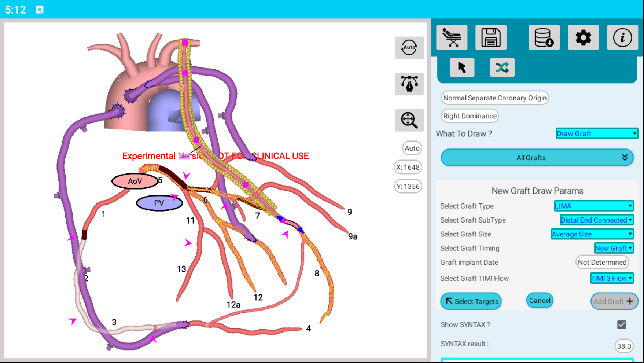Open the Draw Graft dropdown
The height and width of the screenshot is (363, 644).
coord(596,133)
